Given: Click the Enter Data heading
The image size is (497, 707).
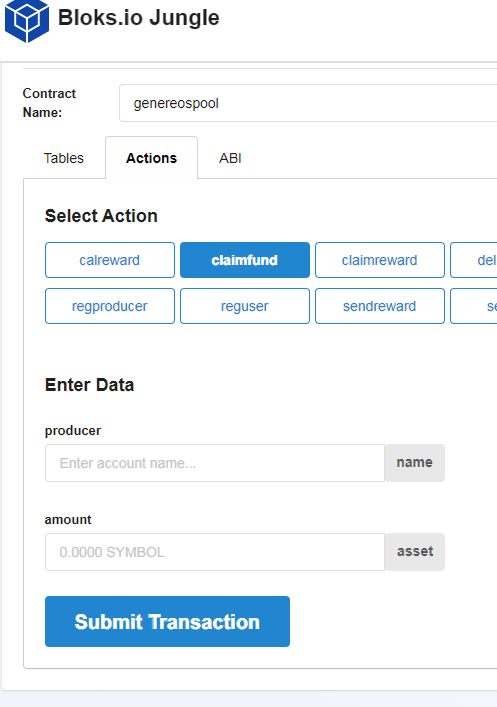Looking at the screenshot, I should pyautogui.click(x=89, y=385).
